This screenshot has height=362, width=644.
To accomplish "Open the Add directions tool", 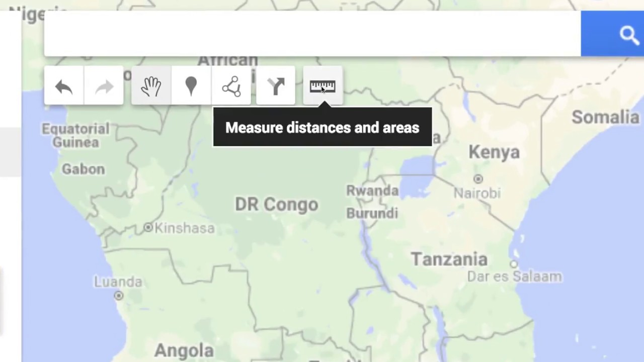I will (276, 86).
